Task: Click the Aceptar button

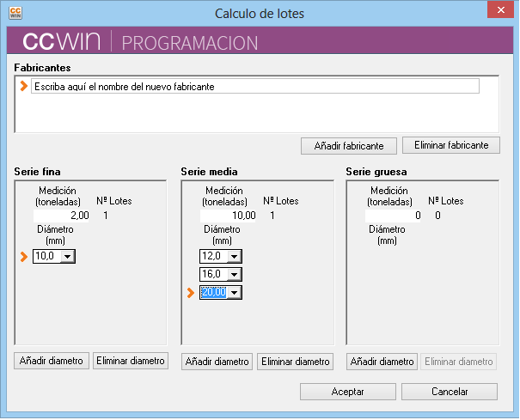Action: click(348, 392)
